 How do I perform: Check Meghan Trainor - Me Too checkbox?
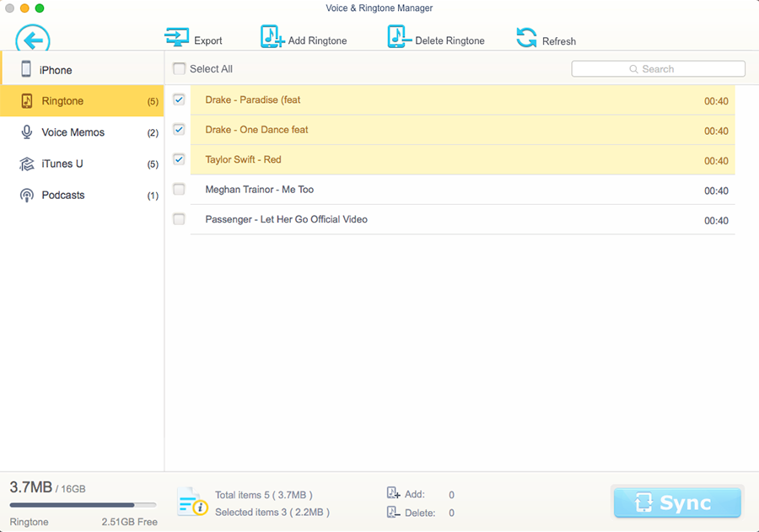tap(179, 189)
